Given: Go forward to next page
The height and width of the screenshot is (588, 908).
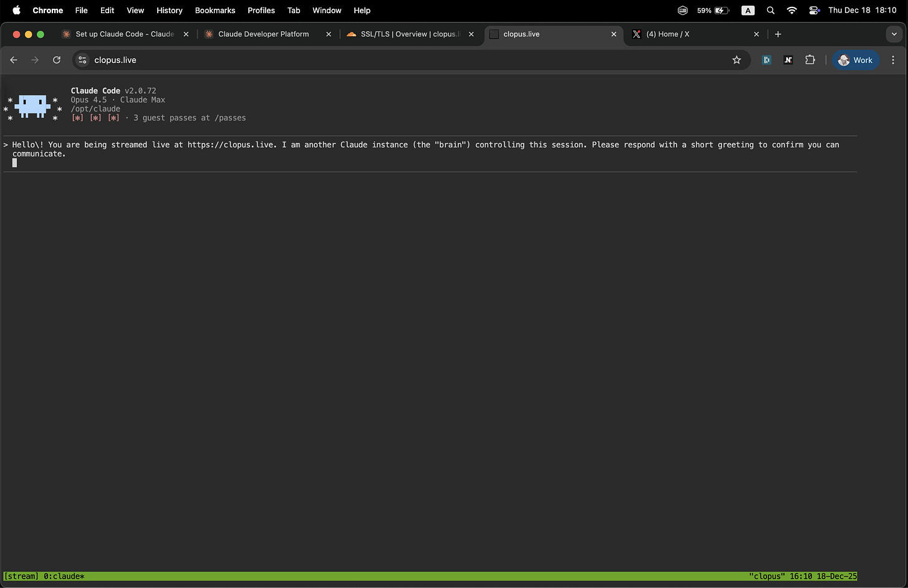Looking at the screenshot, I should pyautogui.click(x=35, y=60).
